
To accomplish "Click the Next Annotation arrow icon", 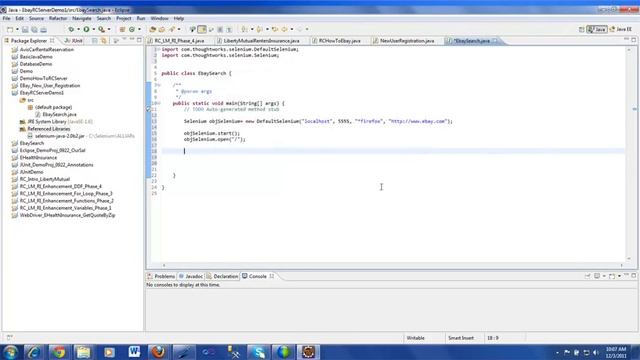I will (244, 29).
